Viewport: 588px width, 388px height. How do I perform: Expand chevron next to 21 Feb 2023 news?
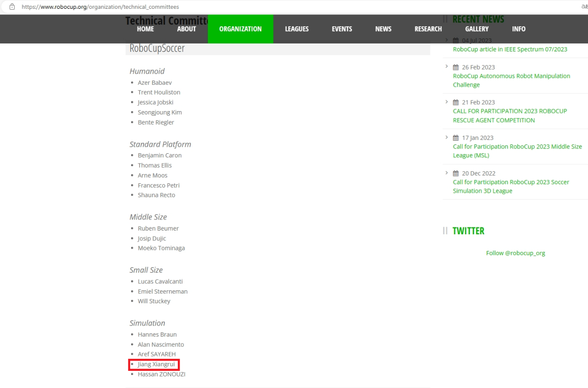point(446,102)
